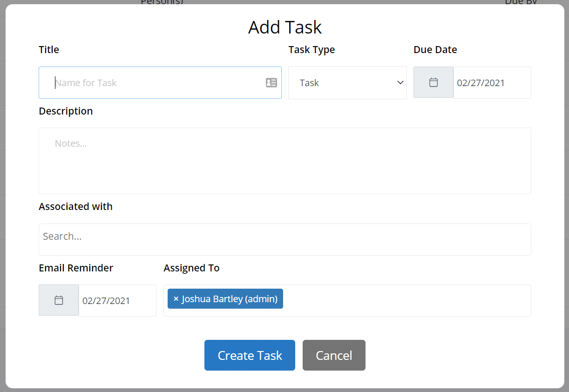Click the Person(s) header behind dialog
Screen dimensions: 569x392
[x=162, y=3]
